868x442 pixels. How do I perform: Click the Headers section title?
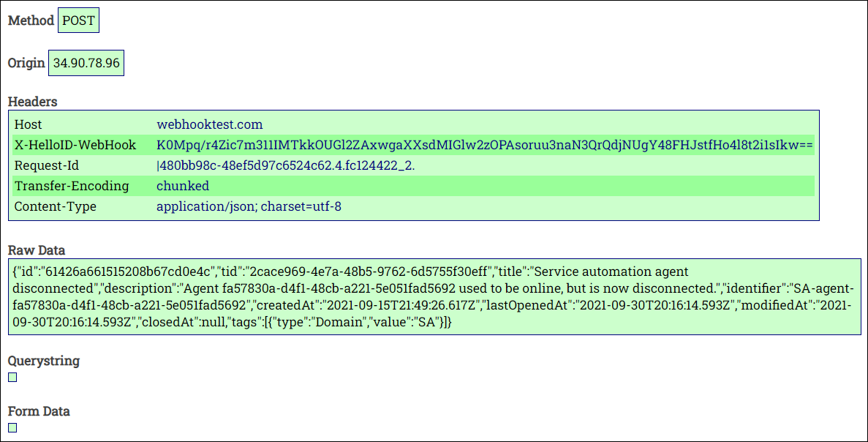[x=33, y=102]
